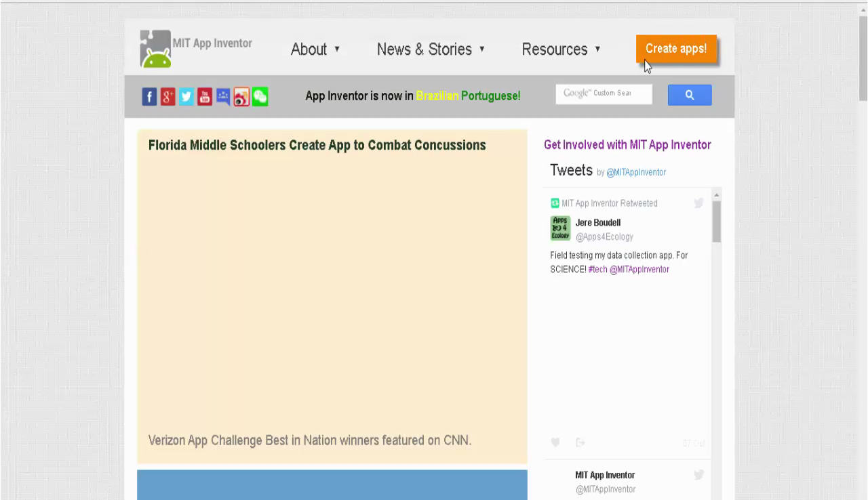Open the Google Groups forum icon
Screen dimensions: 868x500
coord(223,97)
